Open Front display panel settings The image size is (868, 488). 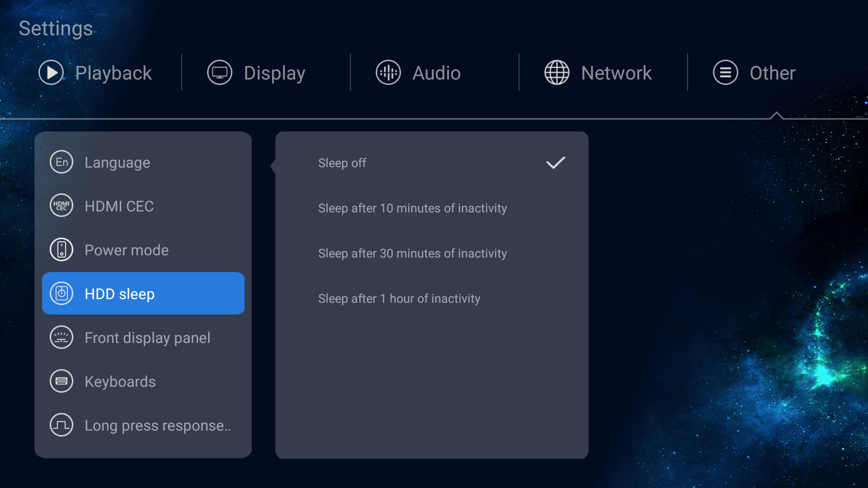point(143,338)
